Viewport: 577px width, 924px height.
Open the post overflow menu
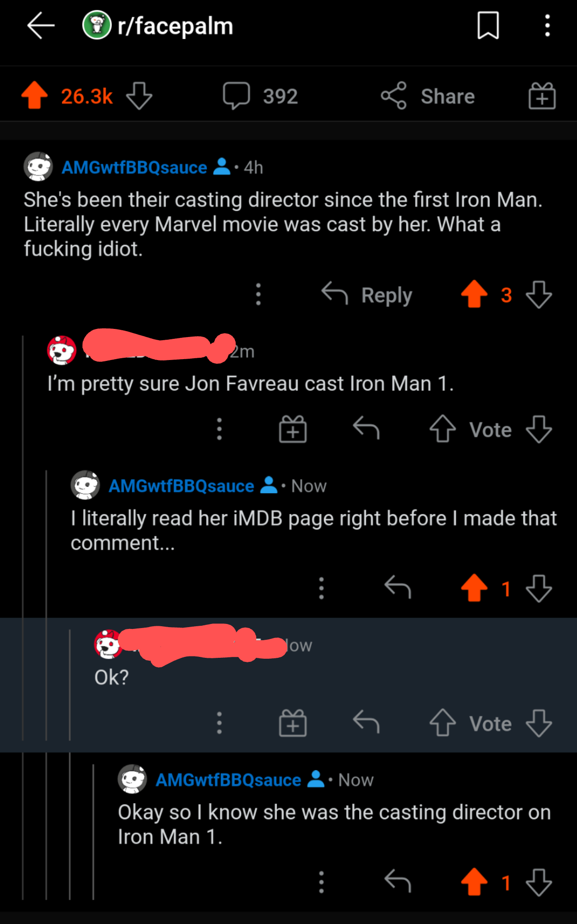point(547,26)
